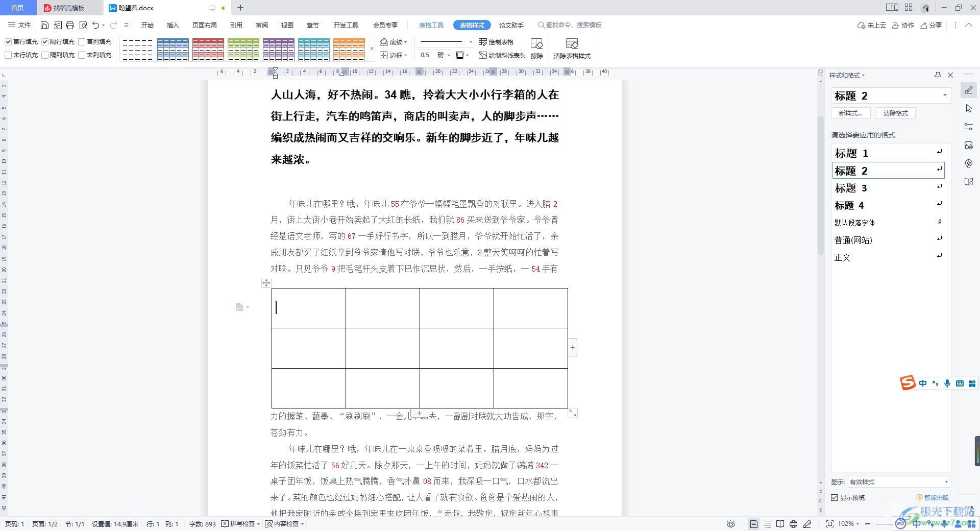Switch to the 开始 tab
The width and height of the screenshot is (980, 531).
tap(148, 25)
